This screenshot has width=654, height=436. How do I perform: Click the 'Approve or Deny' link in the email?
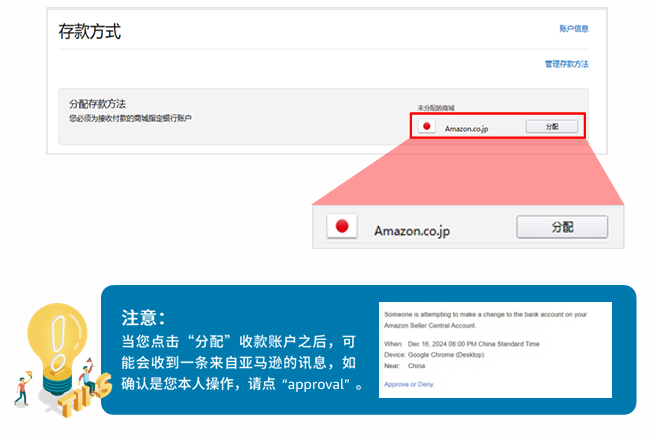click(x=411, y=384)
